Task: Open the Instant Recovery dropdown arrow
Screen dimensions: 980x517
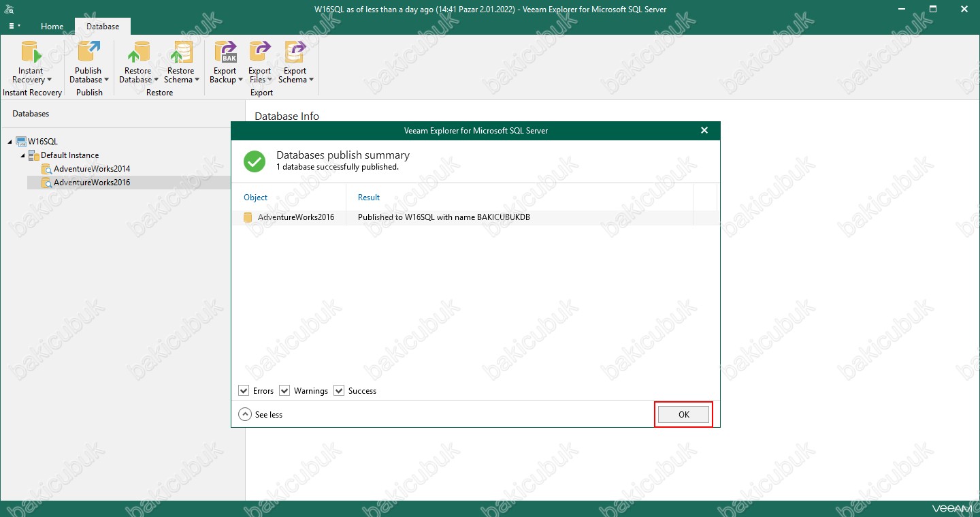Action: 49,80
